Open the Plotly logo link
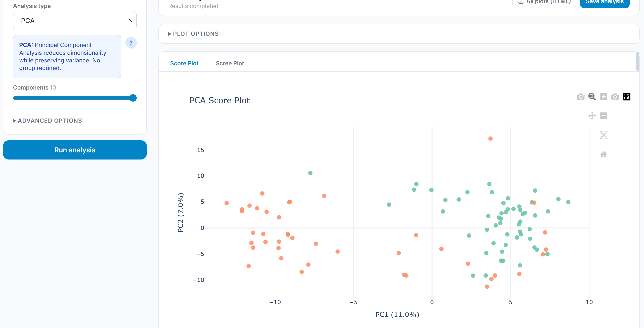 click(627, 97)
